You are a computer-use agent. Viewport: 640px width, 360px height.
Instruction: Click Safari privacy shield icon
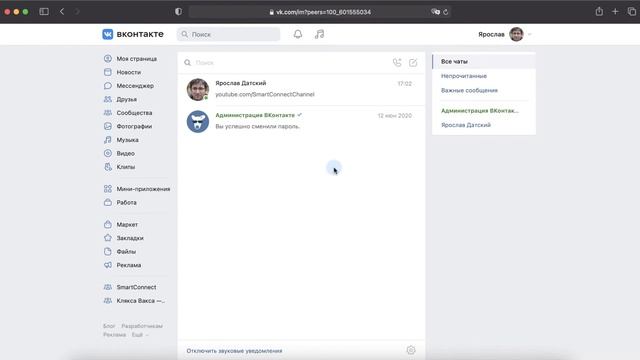pos(178,12)
